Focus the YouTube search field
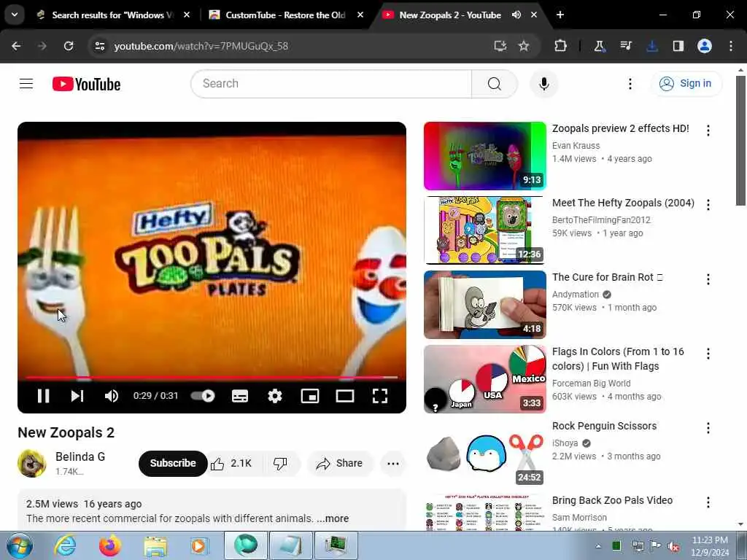The width and height of the screenshot is (747, 560). 331,84
